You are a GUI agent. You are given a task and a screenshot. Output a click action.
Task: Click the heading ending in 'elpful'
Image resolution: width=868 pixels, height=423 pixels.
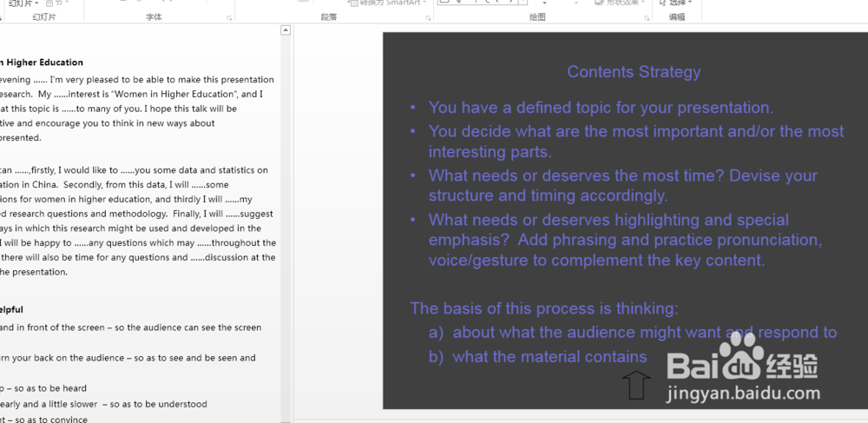click(11, 309)
